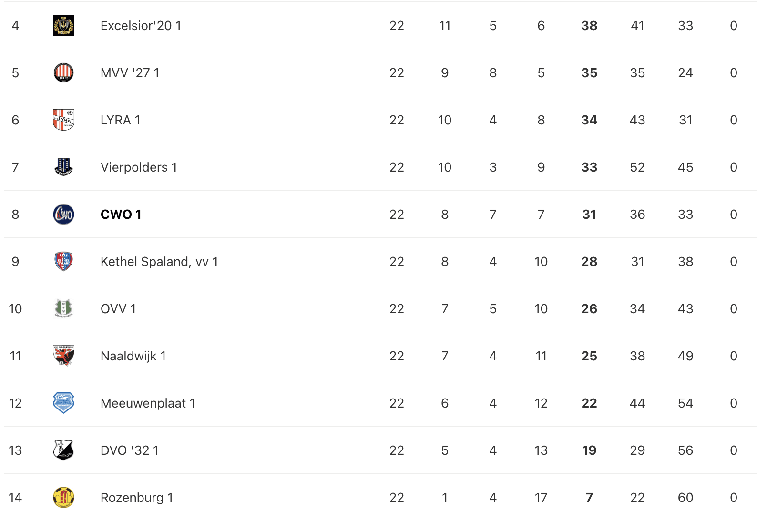Image resolution: width=777 pixels, height=532 pixels.
Task: Open the Naaldwijk lion crest
Action: coord(63,356)
